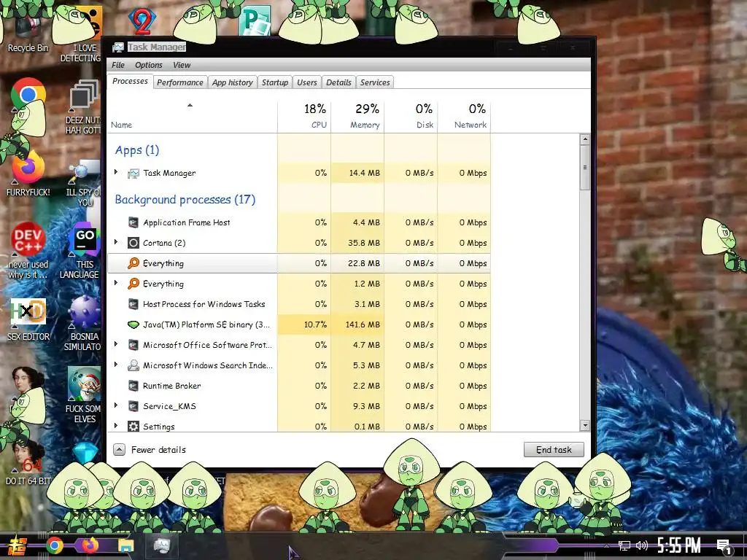Launch Firefox from the taskbar
The image size is (747, 560).
[x=90, y=545]
